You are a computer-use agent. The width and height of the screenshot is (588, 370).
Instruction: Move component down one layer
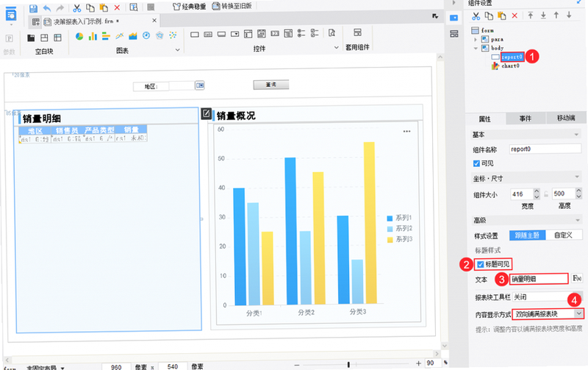(x=569, y=15)
